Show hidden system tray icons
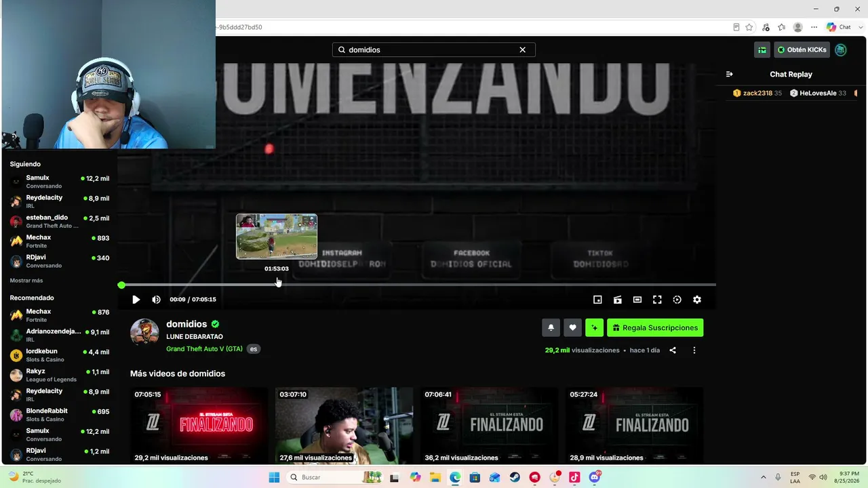 [764, 477]
